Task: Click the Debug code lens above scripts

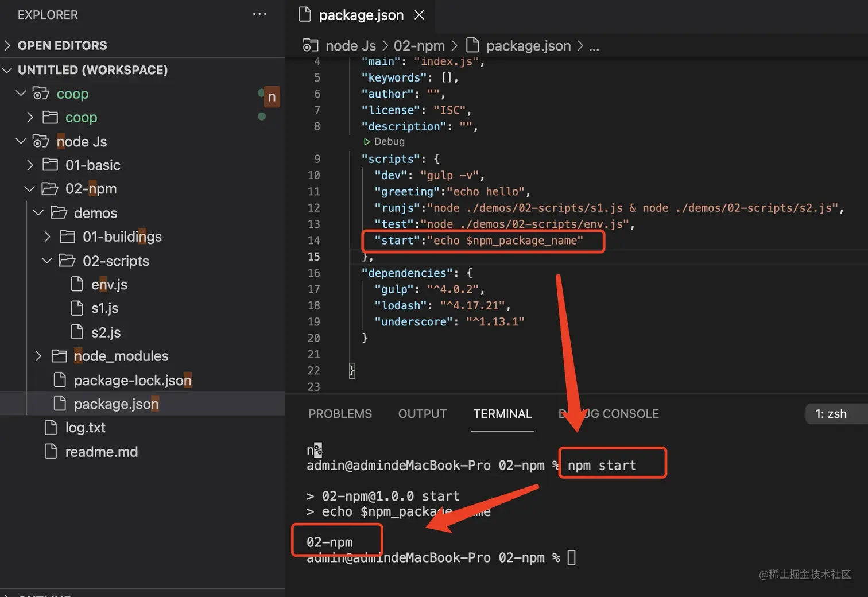Action: point(384,142)
